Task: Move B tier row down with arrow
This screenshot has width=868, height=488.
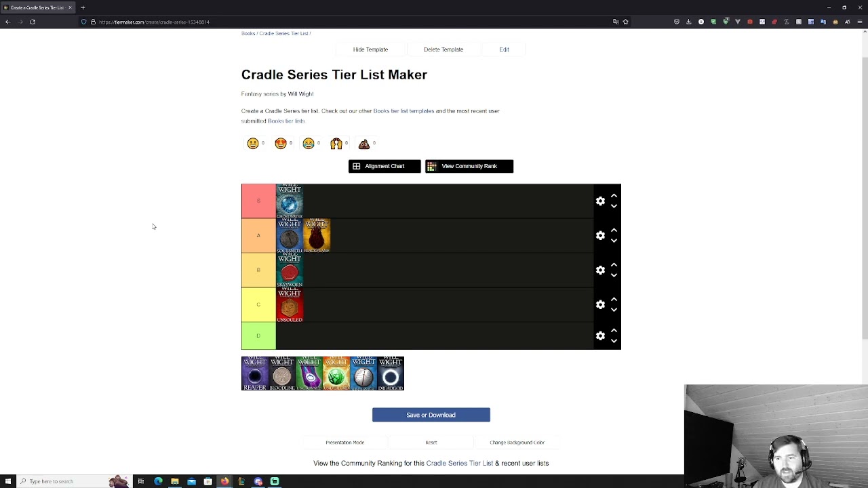Action: tap(614, 275)
